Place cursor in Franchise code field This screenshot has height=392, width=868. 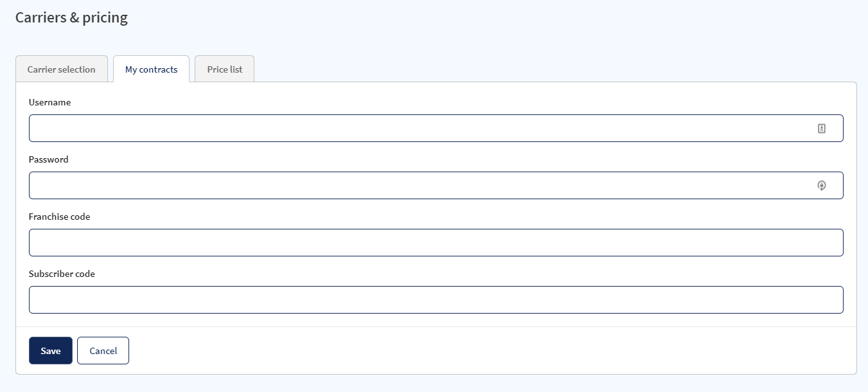[436, 243]
